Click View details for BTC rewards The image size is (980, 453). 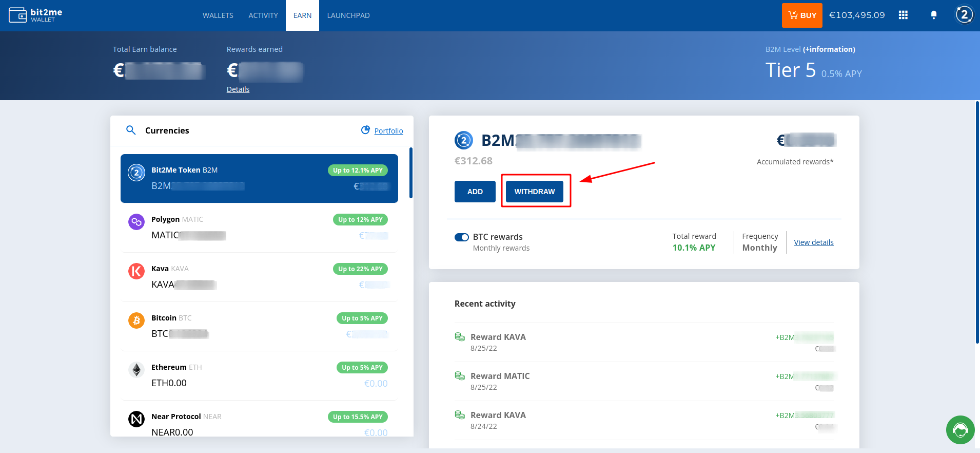814,242
